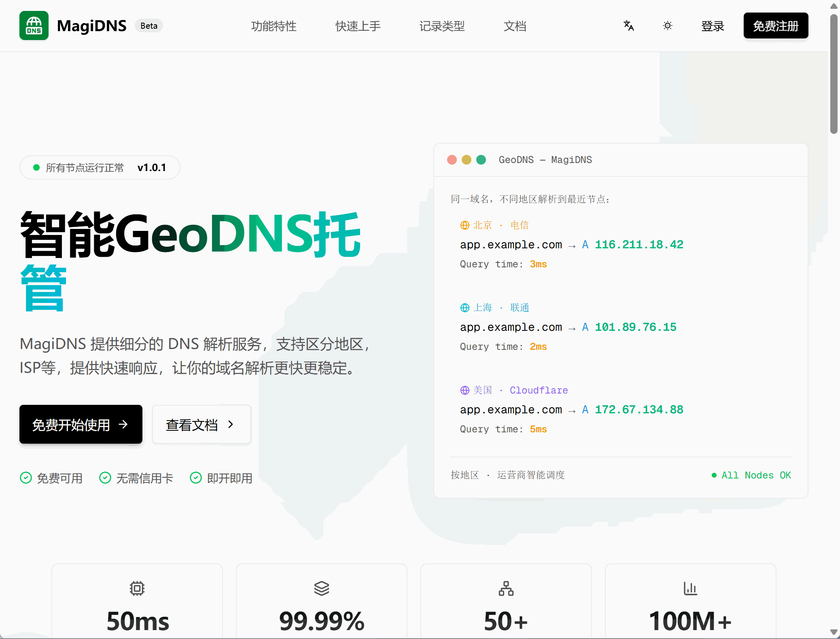The image size is (840, 639).
Task: Open the 功能特性 navigation item
Action: (274, 26)
